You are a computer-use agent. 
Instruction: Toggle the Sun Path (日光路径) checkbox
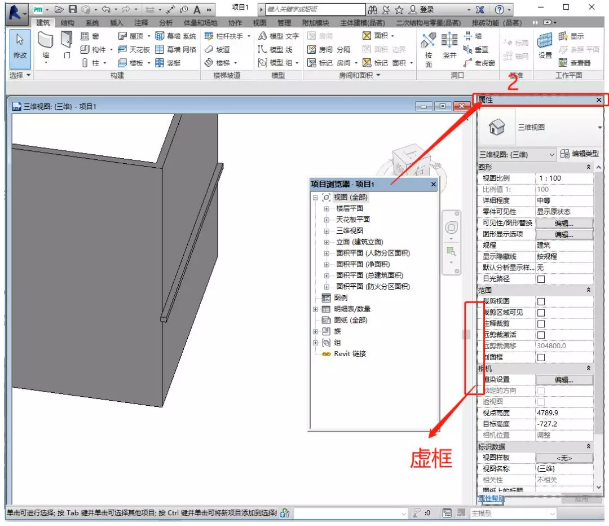[x=541, y=279]
